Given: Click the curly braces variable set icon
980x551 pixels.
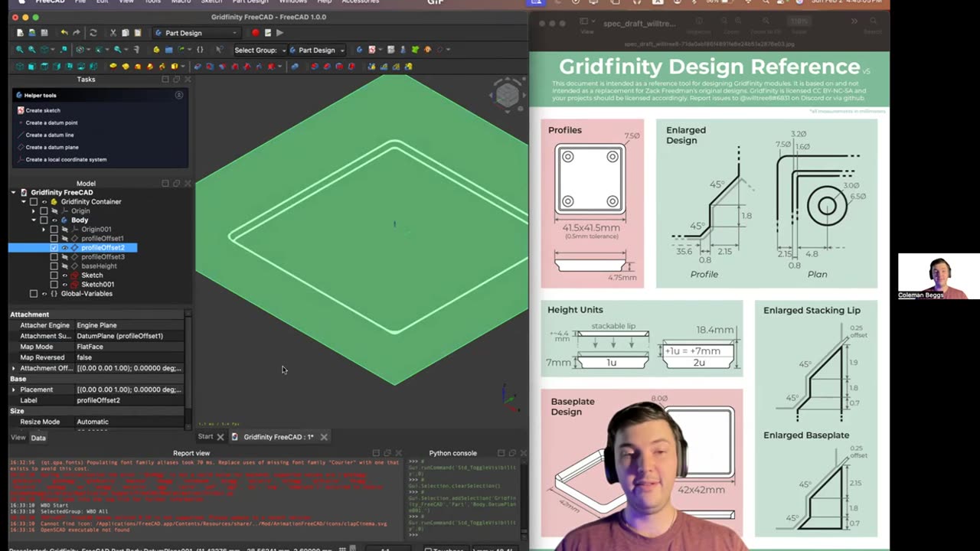Looking at the screenshot, I should [x=200, y=50].
